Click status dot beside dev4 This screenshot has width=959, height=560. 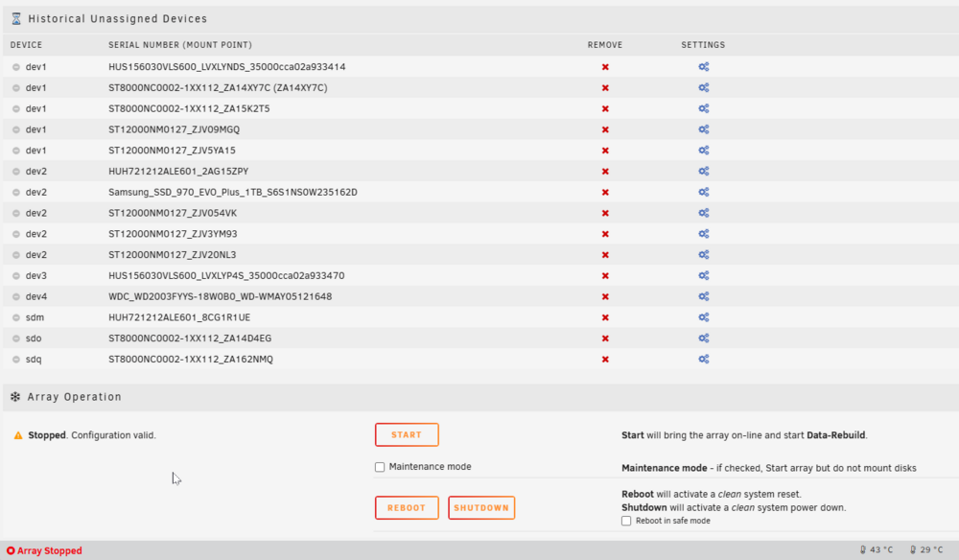pyautogui.click(x=16, y=297)
